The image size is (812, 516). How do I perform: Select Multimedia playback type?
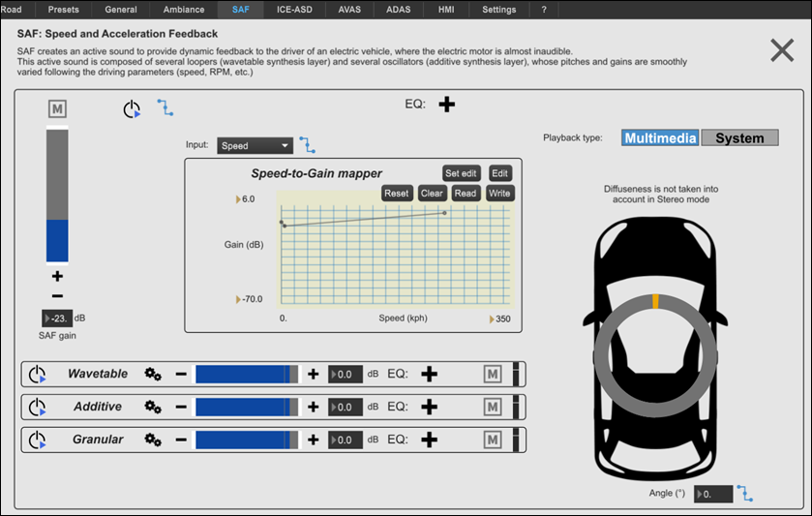pyautogui.click(x=660, y=137)
